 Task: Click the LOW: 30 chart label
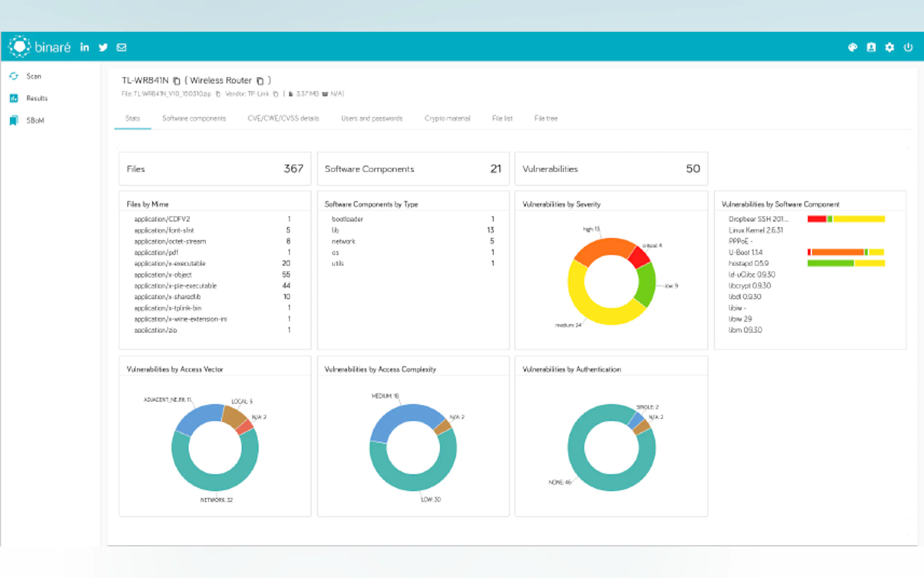click(431, 499)
